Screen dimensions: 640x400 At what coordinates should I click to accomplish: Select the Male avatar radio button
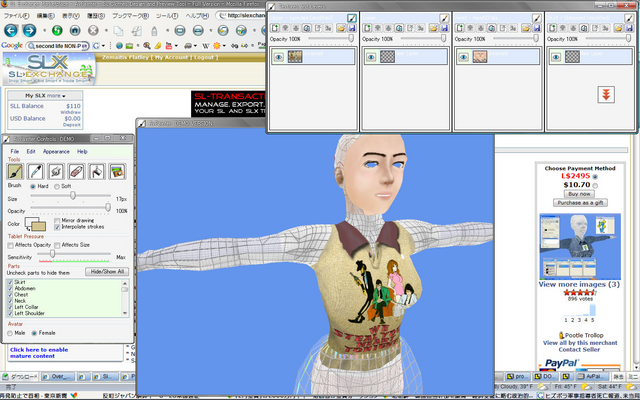coord(10,333)
